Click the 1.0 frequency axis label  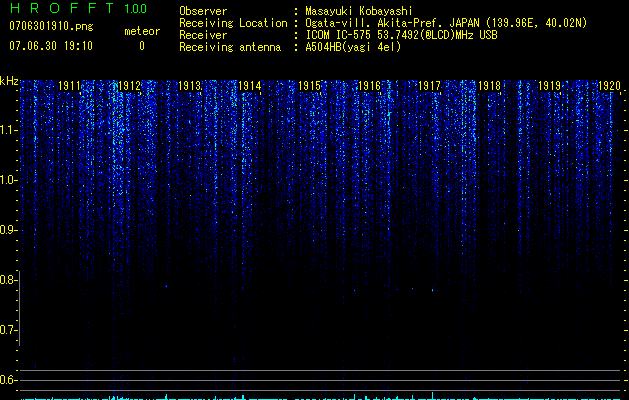coord(8,180)
